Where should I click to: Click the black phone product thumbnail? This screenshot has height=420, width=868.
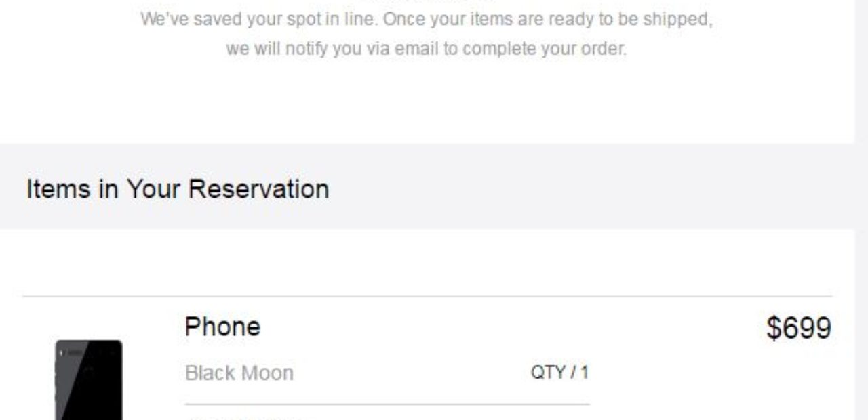pos(89,380)
